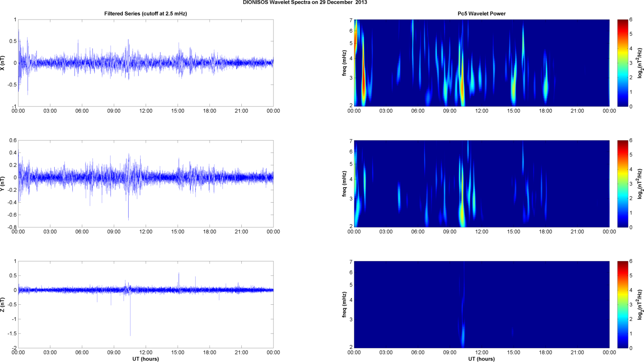Click the yellow peak near 10:00 in middle spectrogram
Screen dimensions: 644x362
(x=462, y=214)
